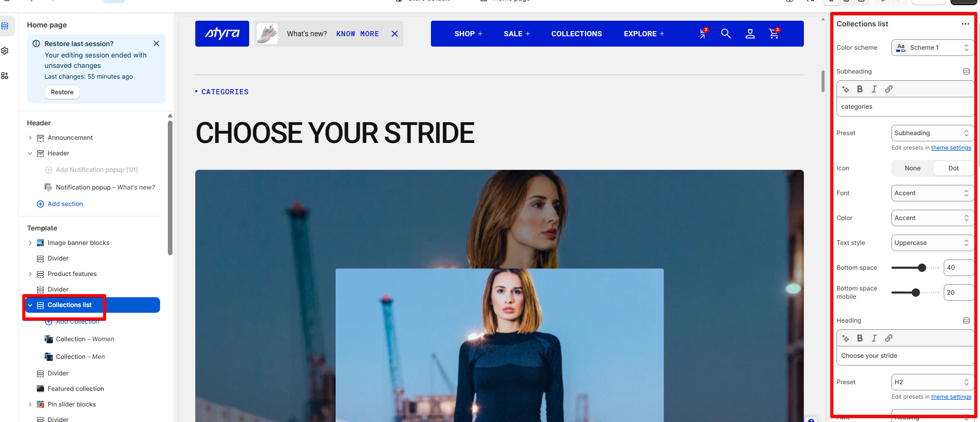980x422 pixels.
Task: Toggle bold in Subheading editor
Action: click(x=860, y=89)
